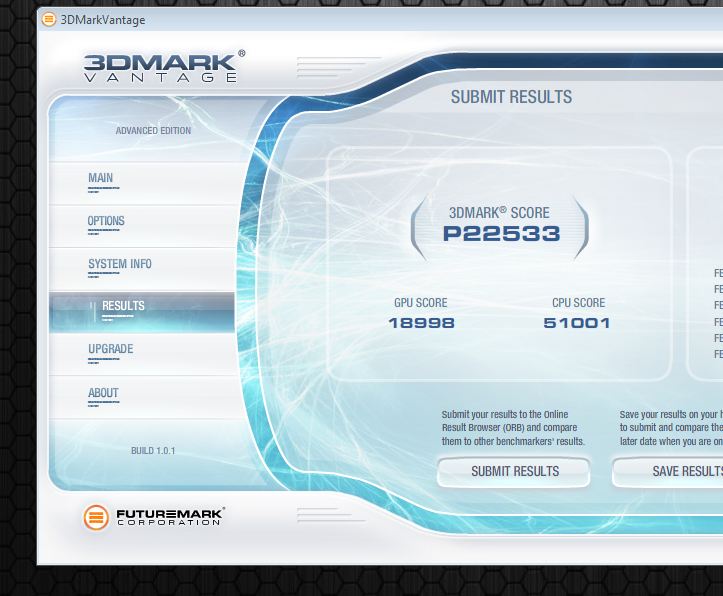The width and height of the screenshot is (723, 596).
Task: Click the GPU score value 18998
Action: tap(421, 323)
